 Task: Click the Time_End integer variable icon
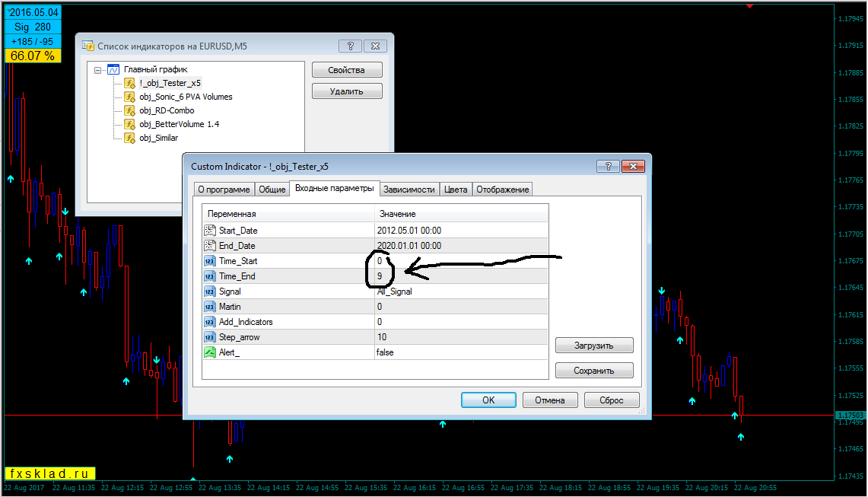pos(210,276)
